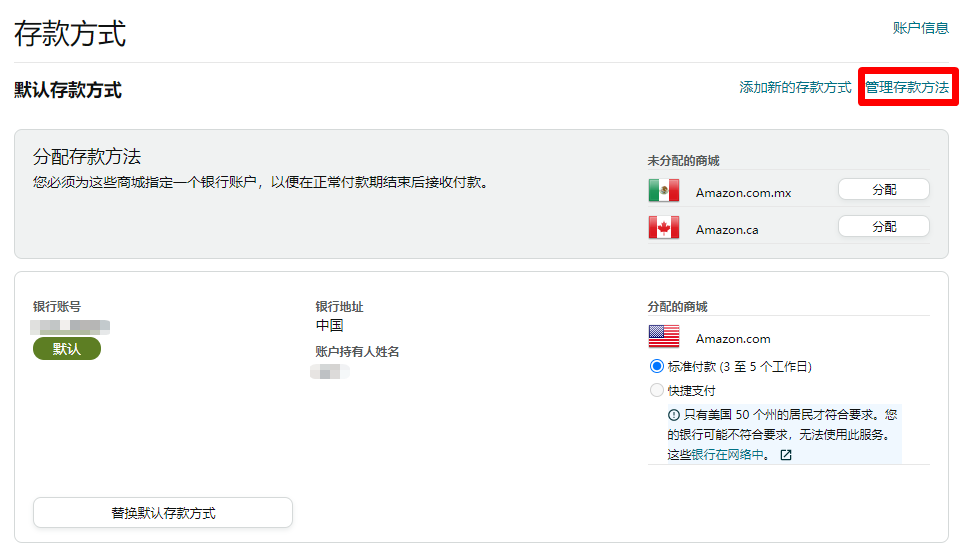Click the blurred bank account number
This screenshot has width=968, height=557.
click(70, 326)
